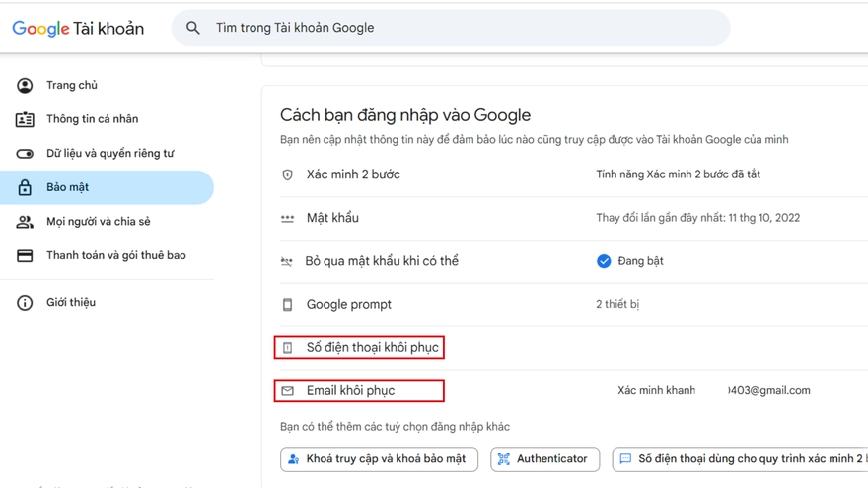Click the Google logo in header

(41, 29)
